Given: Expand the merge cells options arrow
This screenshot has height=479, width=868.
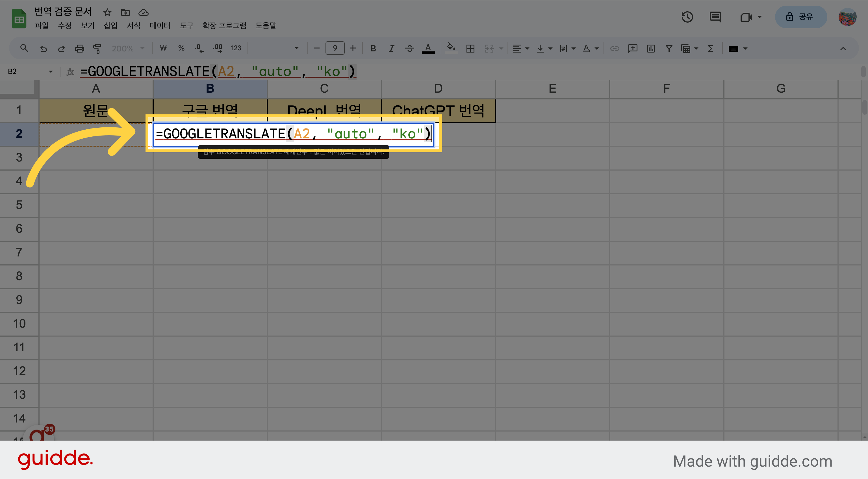Looking at the screenshot, I should tap(501, 49).
